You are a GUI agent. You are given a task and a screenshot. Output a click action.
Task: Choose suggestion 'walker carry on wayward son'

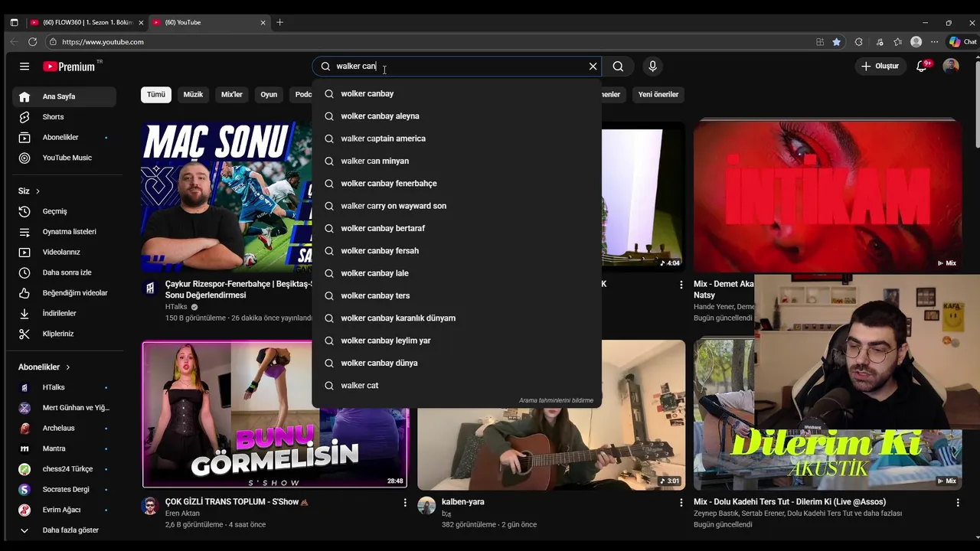tap(457, 206)
